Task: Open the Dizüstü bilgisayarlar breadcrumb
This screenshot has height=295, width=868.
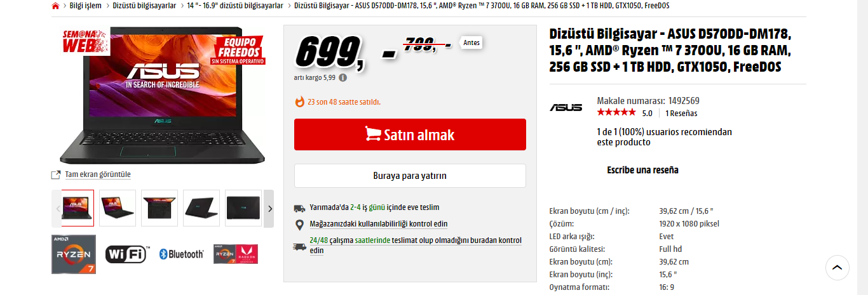Action: tap(144, 6)
